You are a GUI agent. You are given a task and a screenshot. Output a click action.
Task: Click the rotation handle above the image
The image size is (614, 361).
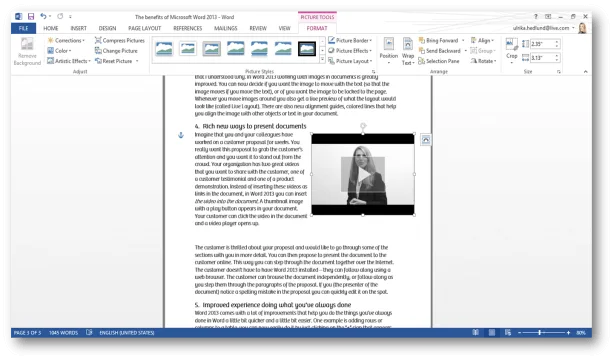(363, 126)
